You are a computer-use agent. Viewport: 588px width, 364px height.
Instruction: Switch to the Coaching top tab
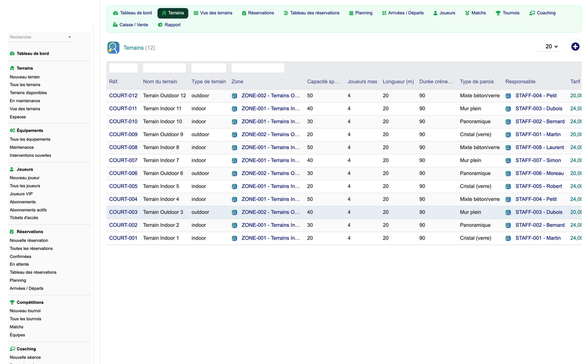pos(542,13)
